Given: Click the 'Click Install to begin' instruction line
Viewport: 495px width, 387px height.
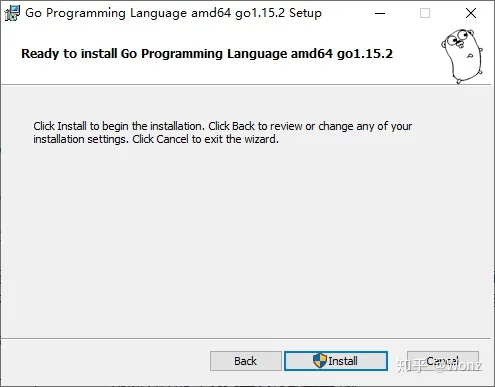Looking at the screenshot, I should 223,126.
